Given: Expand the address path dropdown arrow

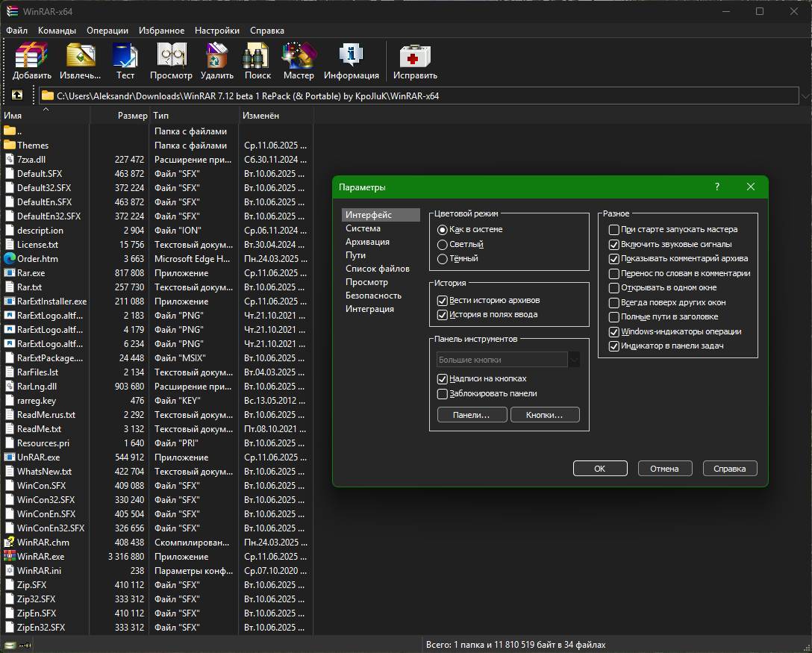Looking at the screenshot, I should 805,96.
